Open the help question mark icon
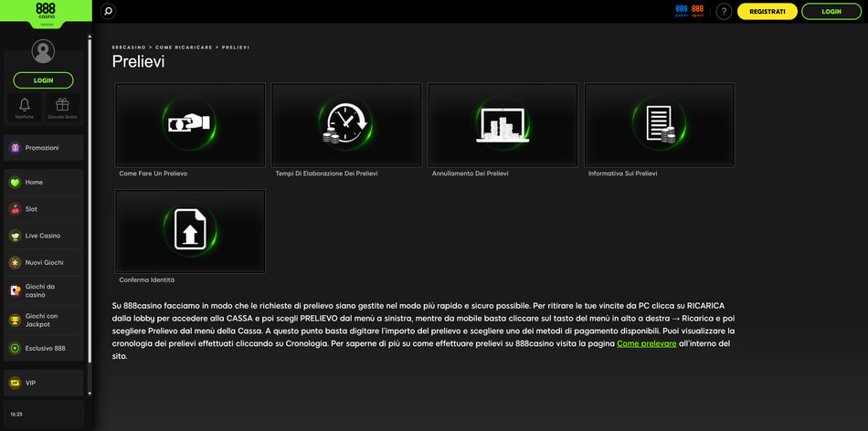This screenshot has height=431, width=868. point(724,12)
